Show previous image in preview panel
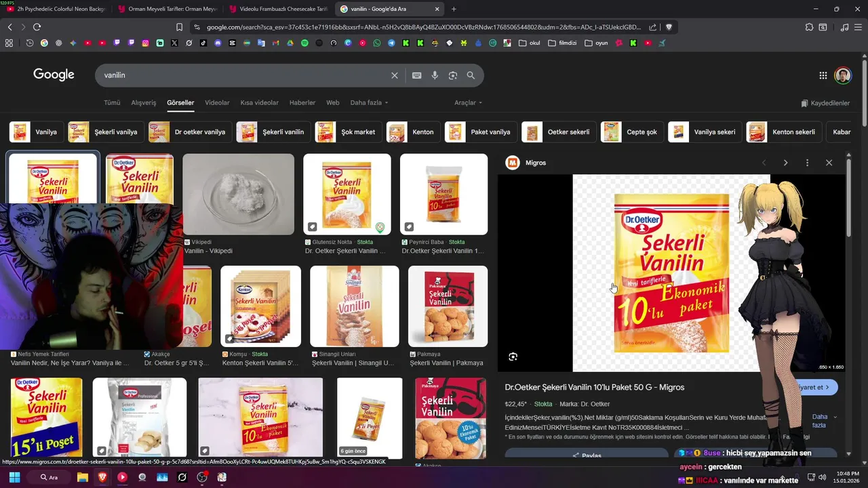868x488 pixels. point(764,163)
